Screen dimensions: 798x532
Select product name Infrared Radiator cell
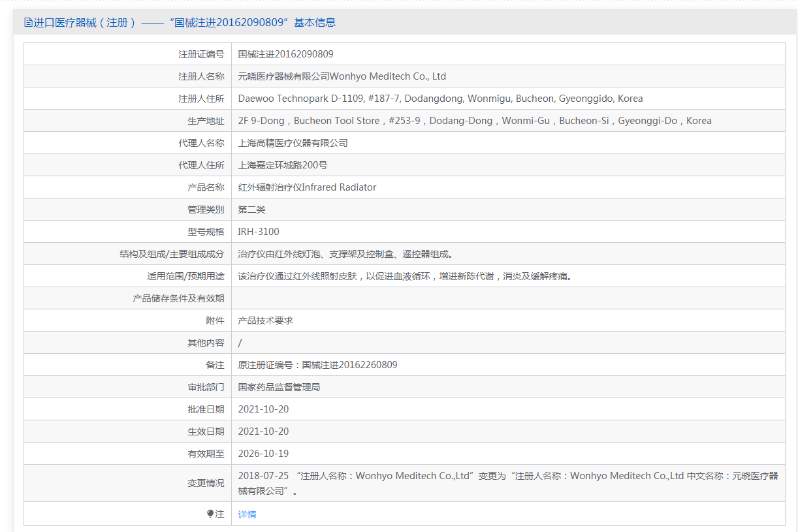(307, 187)
